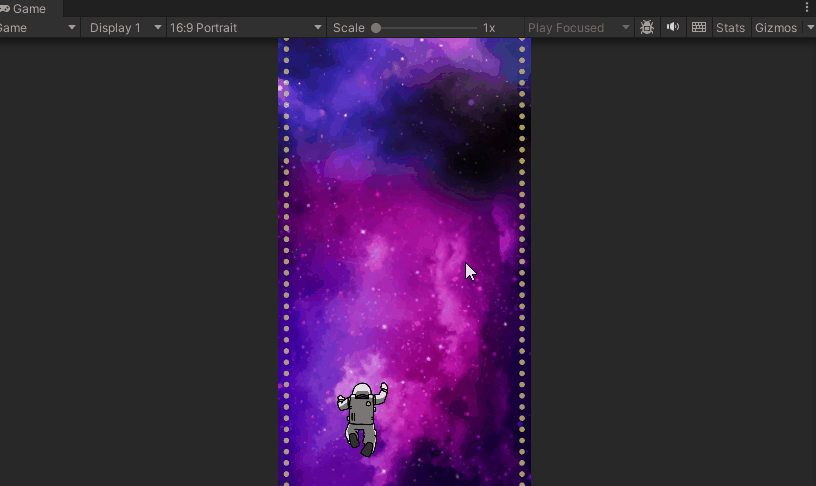Open the Game window three-dot options menu
Screen dimensions: 816x486
tap(807, 7)
